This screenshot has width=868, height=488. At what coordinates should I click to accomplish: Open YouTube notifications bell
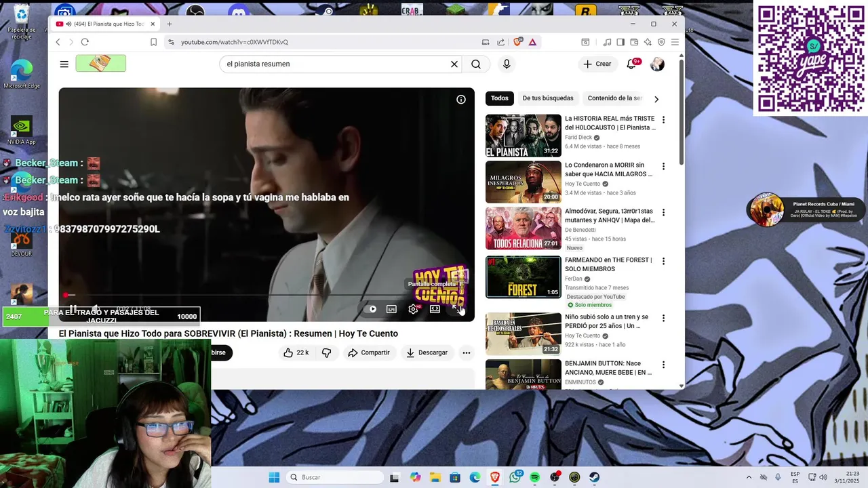[x=632, y=64]
